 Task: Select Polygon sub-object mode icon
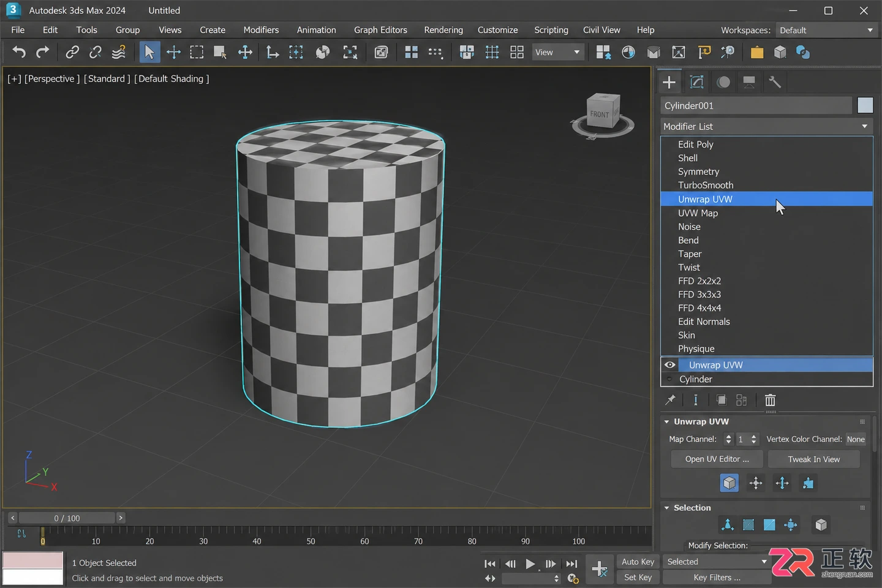point(769,525)
